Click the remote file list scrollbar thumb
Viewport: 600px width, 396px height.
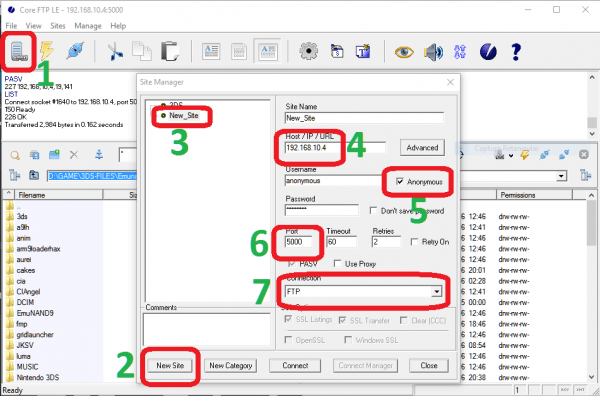592,223
